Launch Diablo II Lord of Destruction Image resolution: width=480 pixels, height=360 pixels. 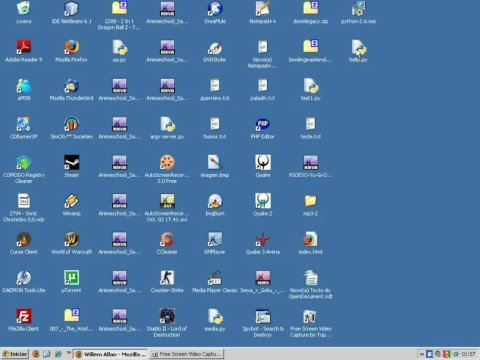click(167, 323)
